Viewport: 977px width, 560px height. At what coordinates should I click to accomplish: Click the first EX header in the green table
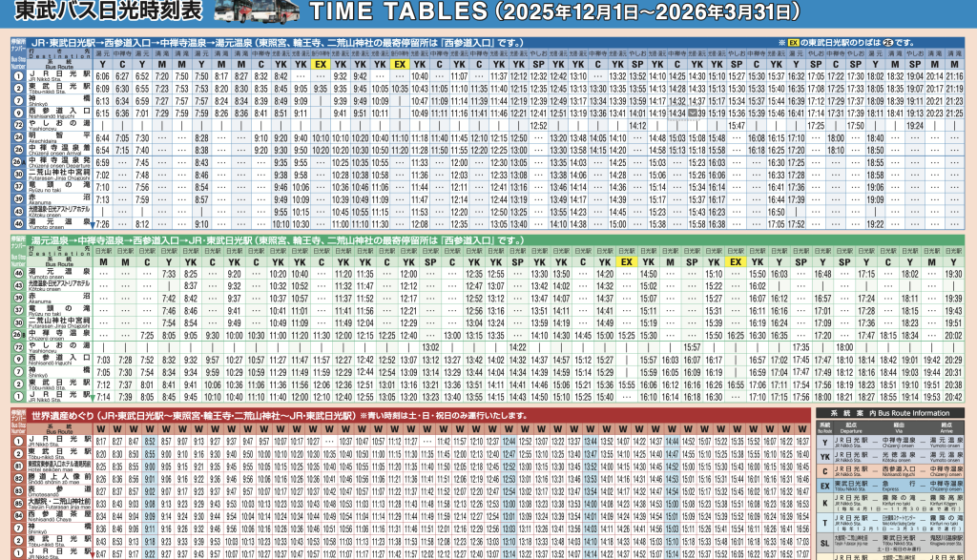(626, 262)
